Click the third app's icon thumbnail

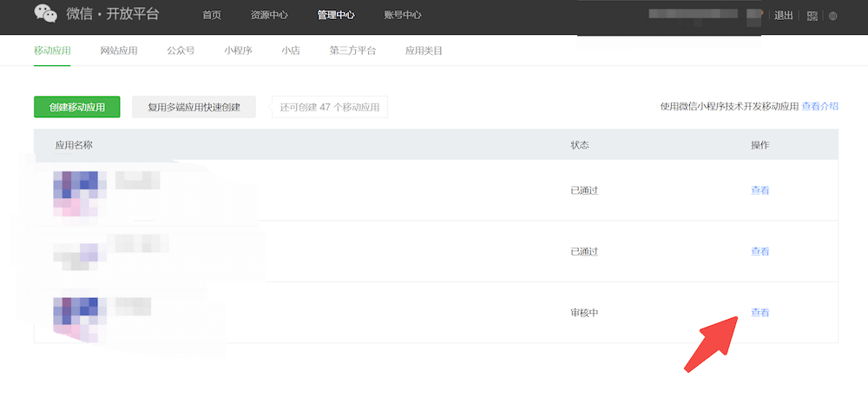tap(80, 315)
